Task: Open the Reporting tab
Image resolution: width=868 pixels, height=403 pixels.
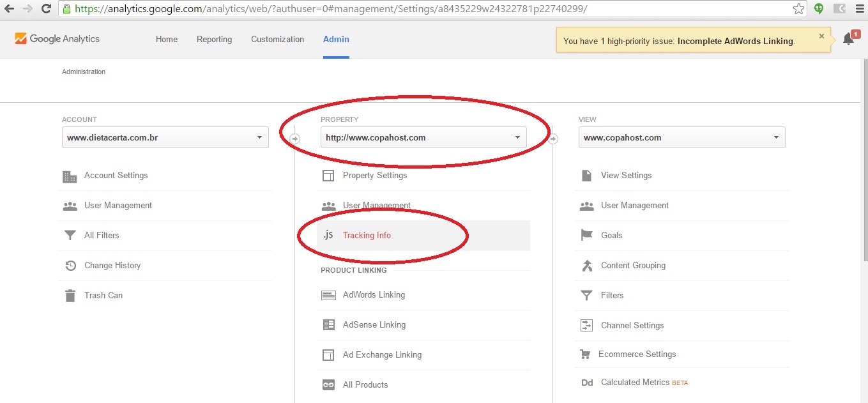Action: coord(215,39)
